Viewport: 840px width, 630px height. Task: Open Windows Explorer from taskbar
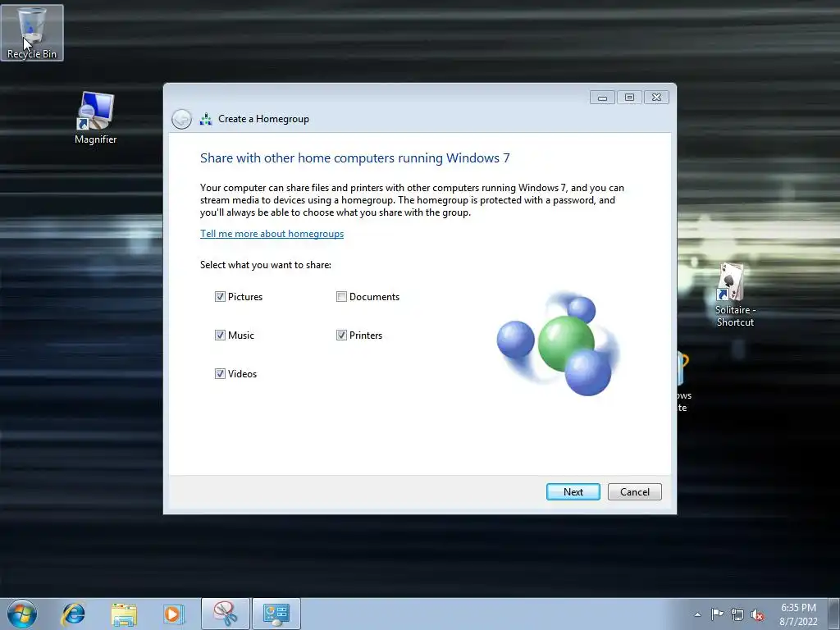pos(124,614)
